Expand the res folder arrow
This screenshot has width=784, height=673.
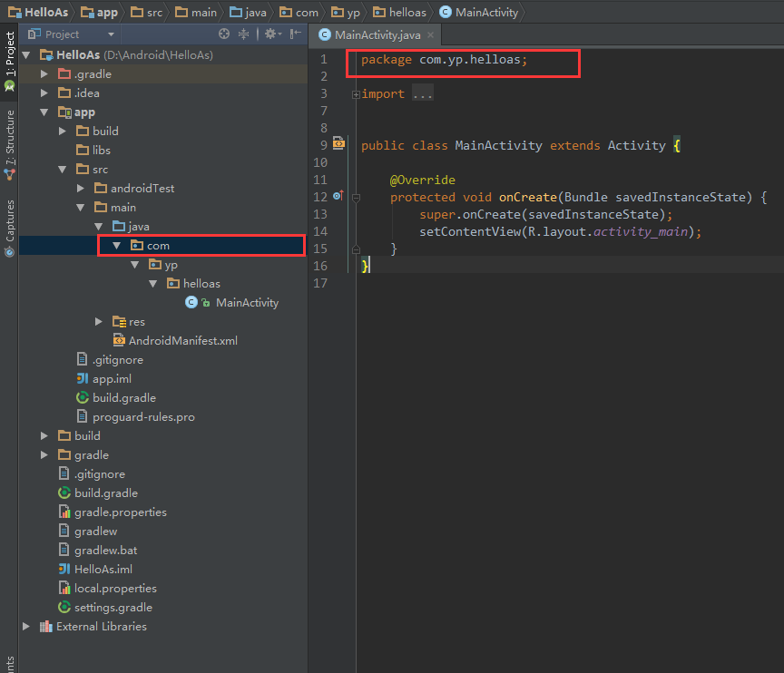coord(99,322)
